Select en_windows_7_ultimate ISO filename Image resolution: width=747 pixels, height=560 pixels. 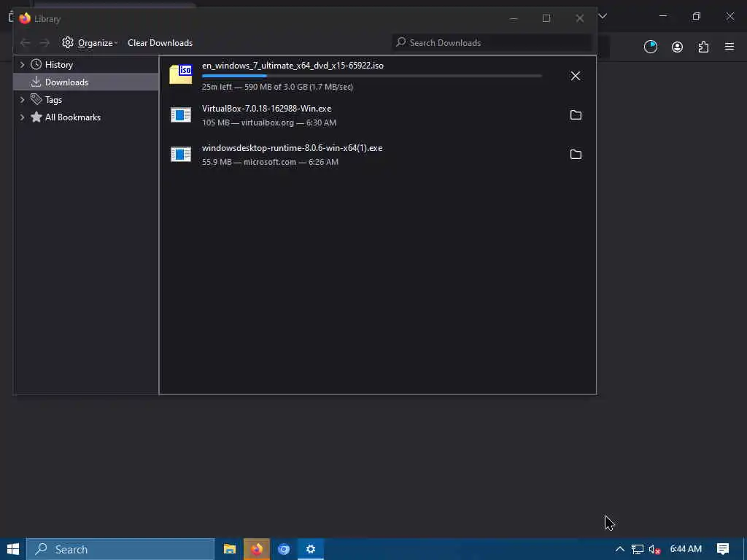(293, 66)
